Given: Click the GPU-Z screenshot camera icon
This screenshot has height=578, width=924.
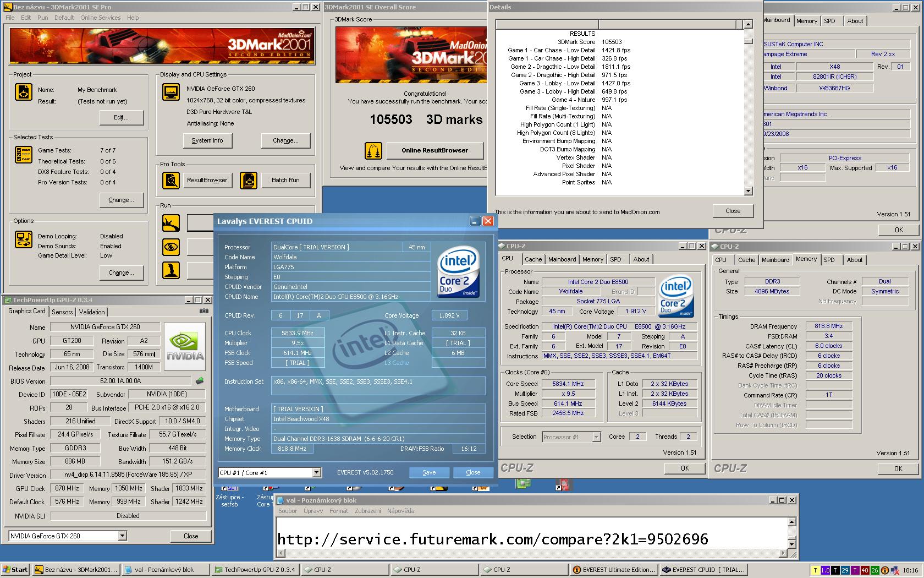Looking at the screenshot, I should click(204, 311).
